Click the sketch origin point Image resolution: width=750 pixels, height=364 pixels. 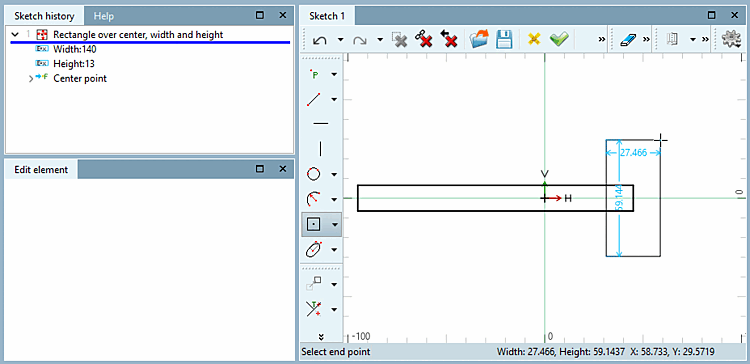click(545, 198)
